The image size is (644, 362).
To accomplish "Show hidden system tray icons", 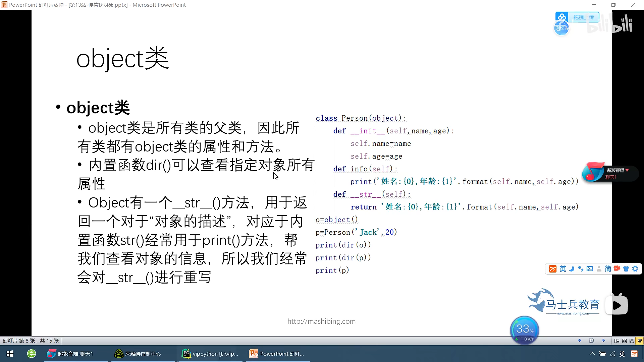I will (x=592, y=354).
